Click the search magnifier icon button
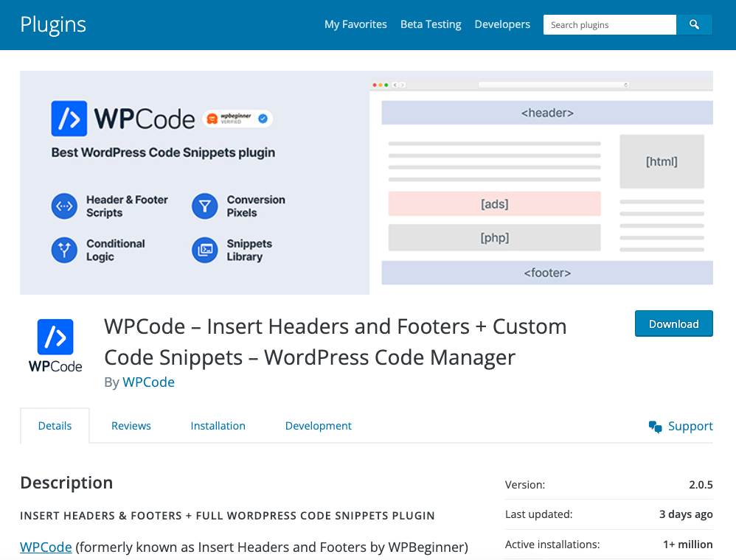The image size is (736, 560). tap(694, 25)
